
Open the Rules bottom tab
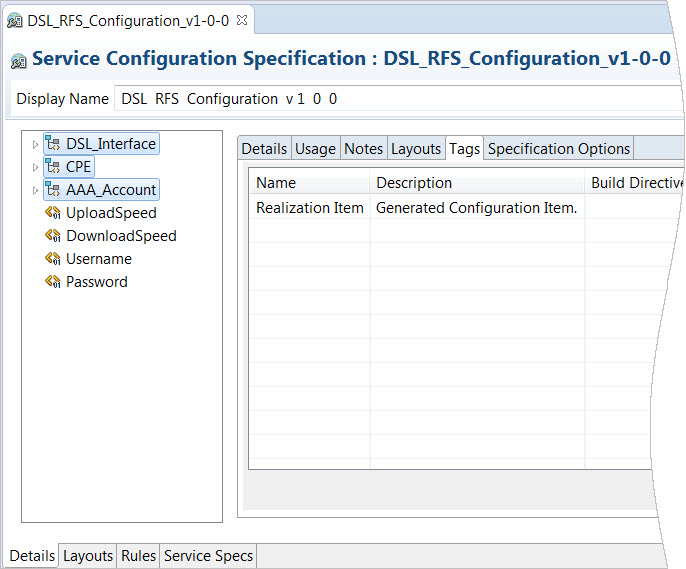(x=138, y=556)
